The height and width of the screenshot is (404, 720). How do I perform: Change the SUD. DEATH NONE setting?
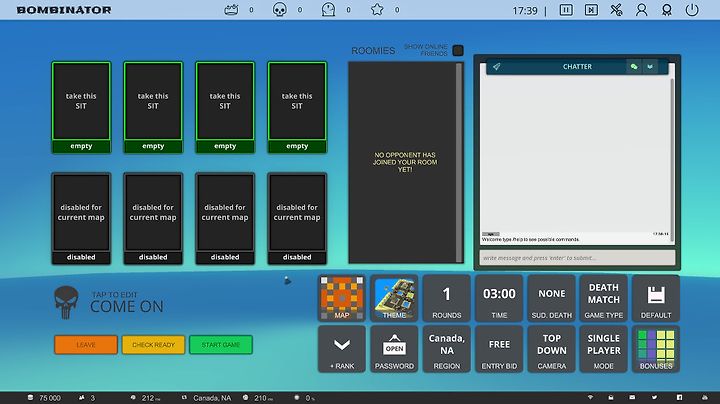coord(551,298)
